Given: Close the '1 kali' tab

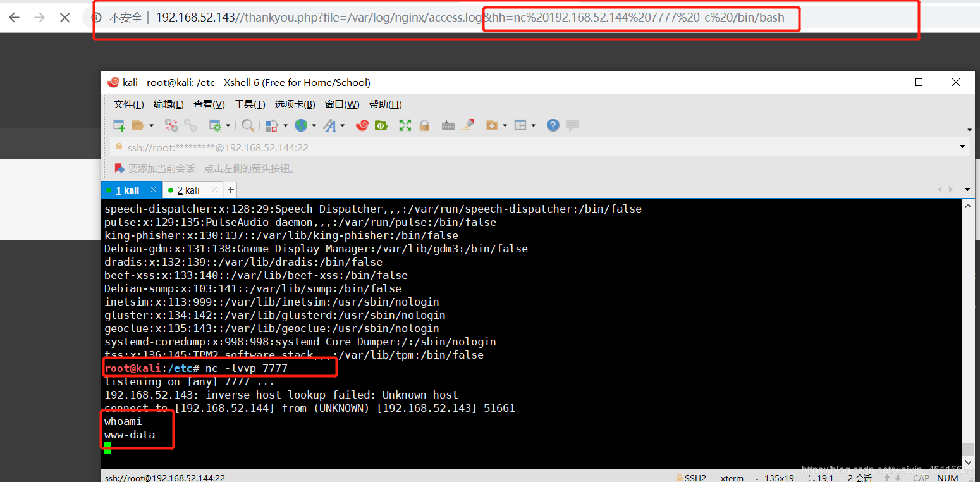Looking at the screenshot, I should click(x=153, y=189).
